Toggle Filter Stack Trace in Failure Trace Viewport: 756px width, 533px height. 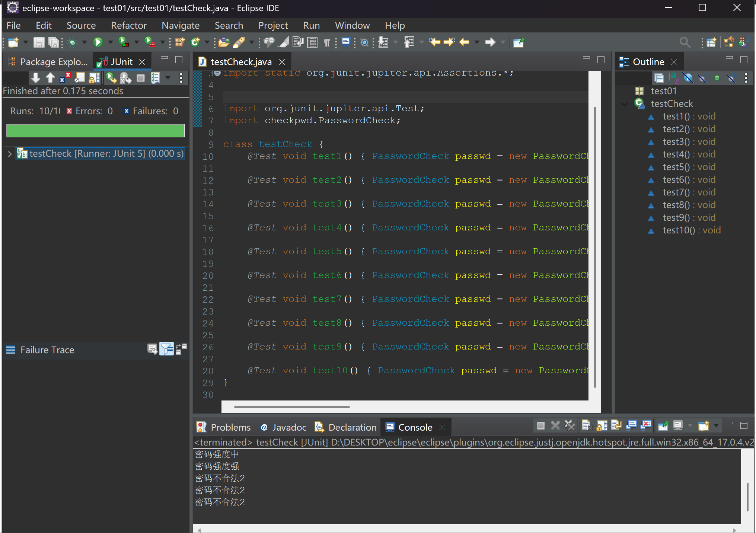click(166, 349)
